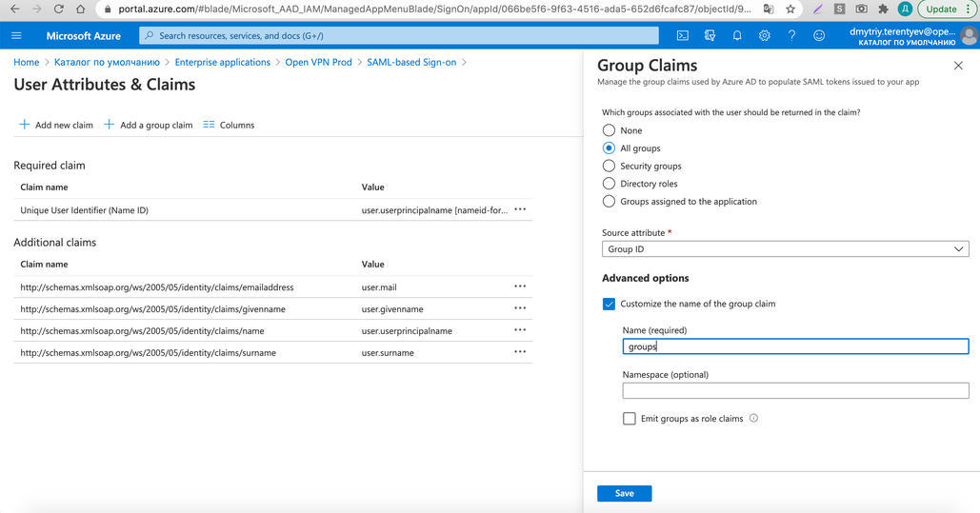Screen dimensions: 980x513
Task: Open the Azure portal hamburger menu
Action: (16, 35)
